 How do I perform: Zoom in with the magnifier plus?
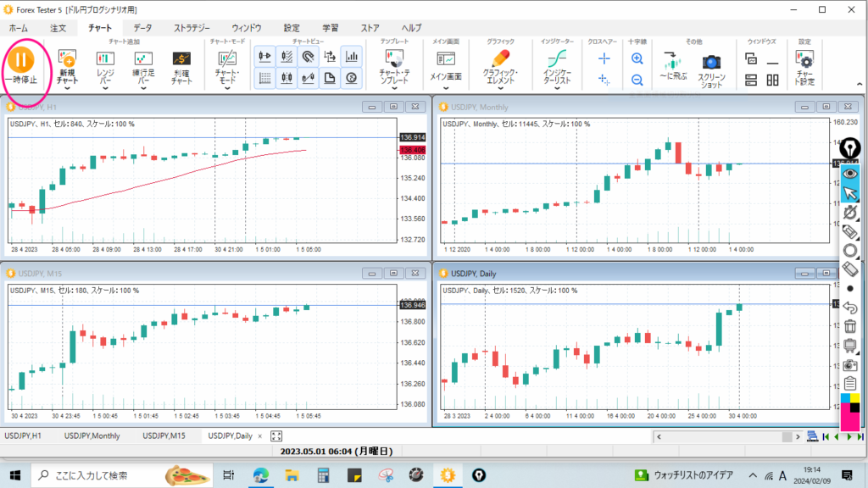(637, 58)
